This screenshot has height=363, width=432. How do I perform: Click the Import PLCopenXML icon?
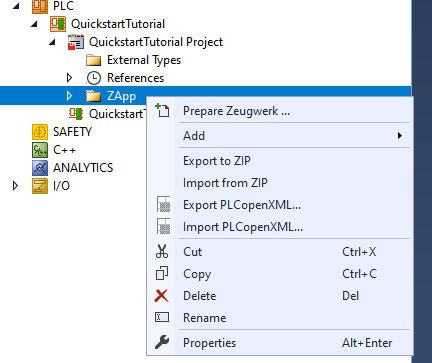coord(163,226)
